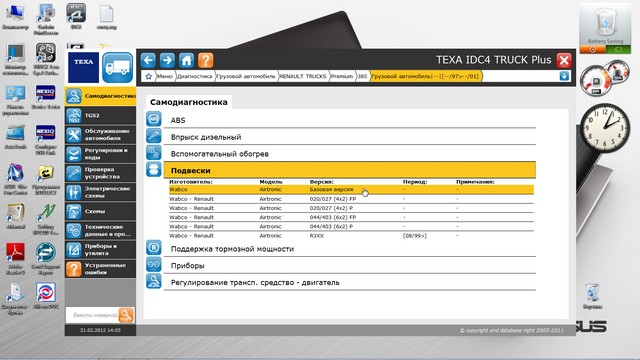Open Схемы sidebar item
The image size is (640, 360).
point(100,211)
